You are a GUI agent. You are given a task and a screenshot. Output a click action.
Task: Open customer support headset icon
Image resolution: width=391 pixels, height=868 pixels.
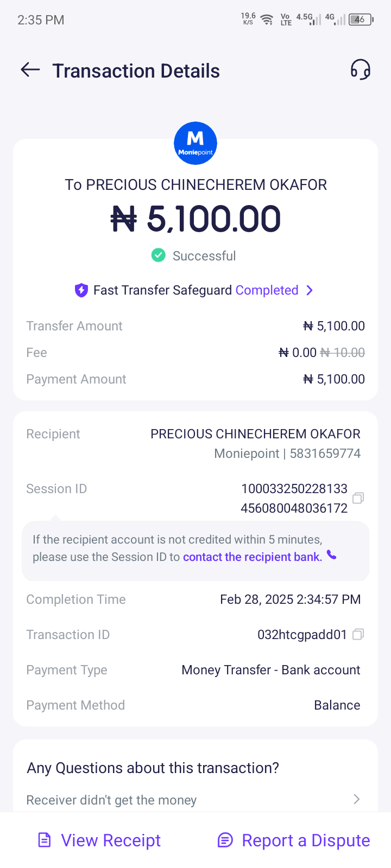[x=360, y=70]
